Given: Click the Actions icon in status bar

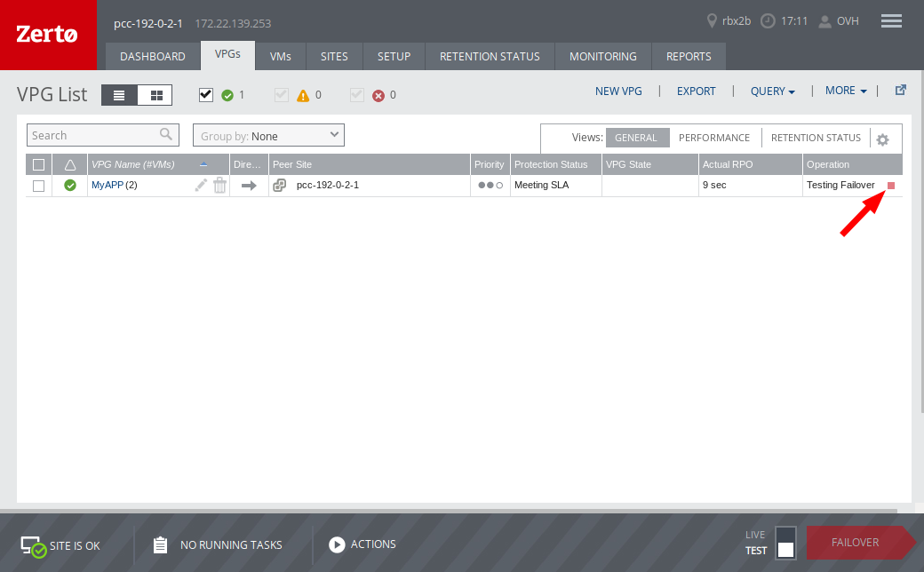Looking at the screenshot, I should coord(338,544).
